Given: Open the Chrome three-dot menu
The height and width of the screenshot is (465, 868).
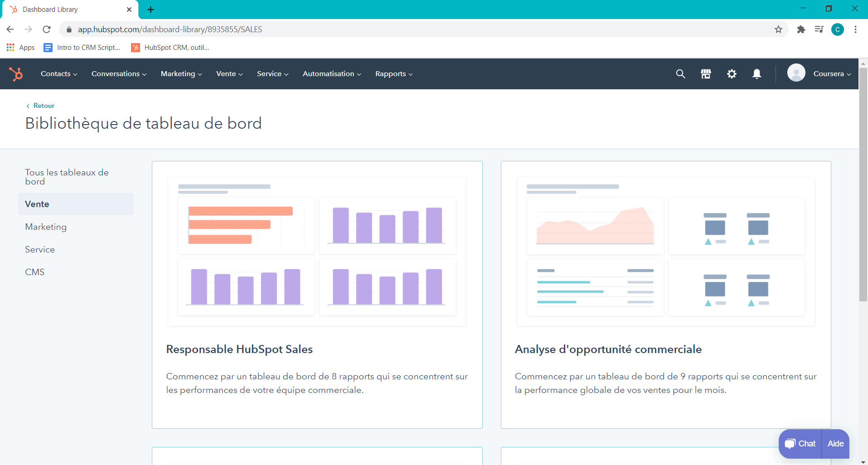Looking at the screenshot, I should [x=855, y=29].
